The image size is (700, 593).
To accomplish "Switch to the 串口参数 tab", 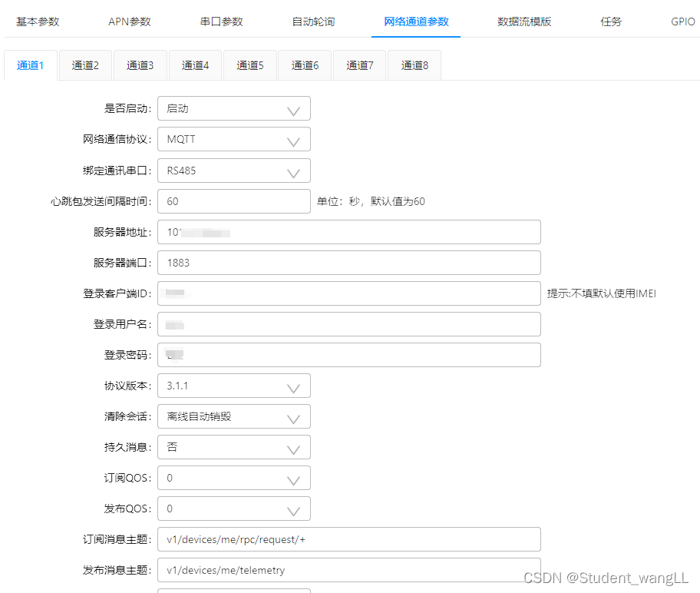I will click(221, 22).
